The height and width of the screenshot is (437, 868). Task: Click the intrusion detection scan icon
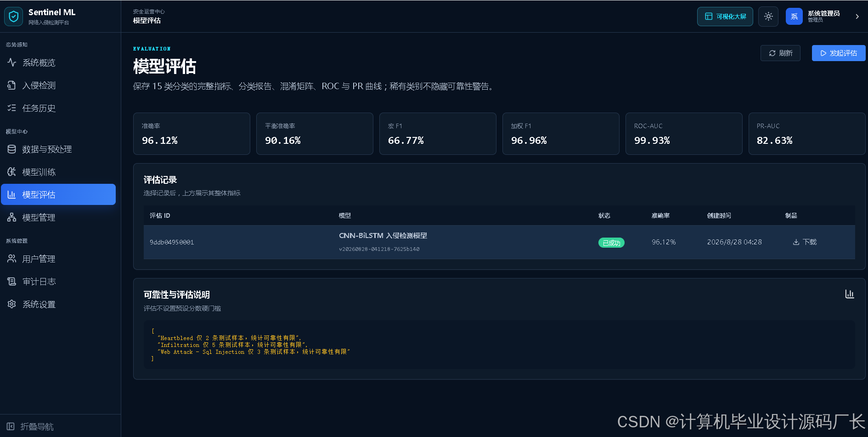click(12, 85)
